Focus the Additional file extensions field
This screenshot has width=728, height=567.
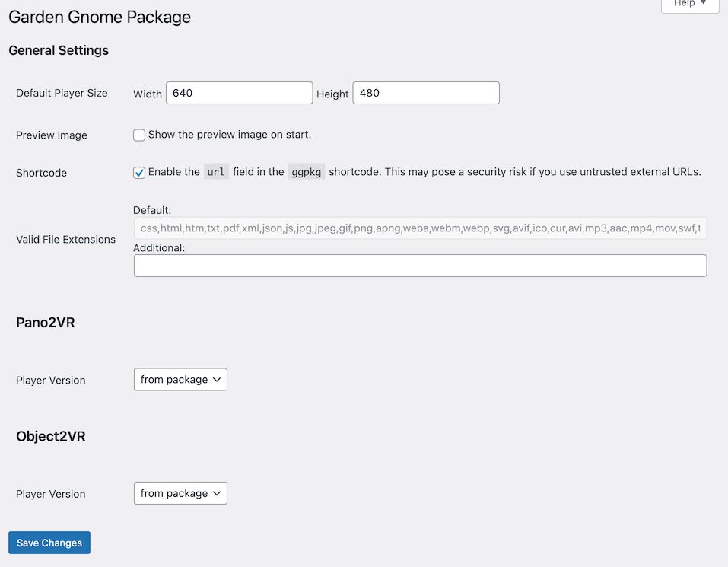click(x=419, y=265)
